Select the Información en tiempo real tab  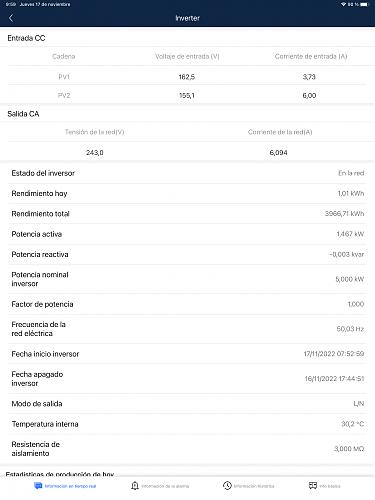(x=70, y=486)
